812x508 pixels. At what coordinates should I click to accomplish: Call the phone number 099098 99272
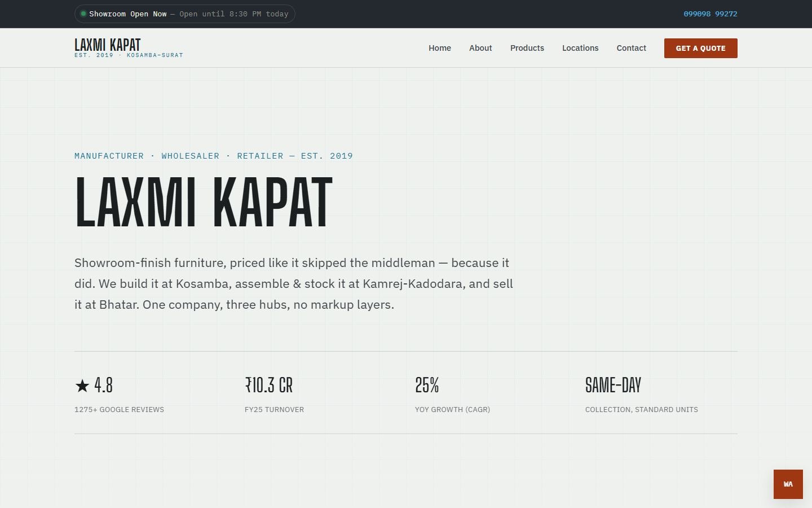coord(710,14)
